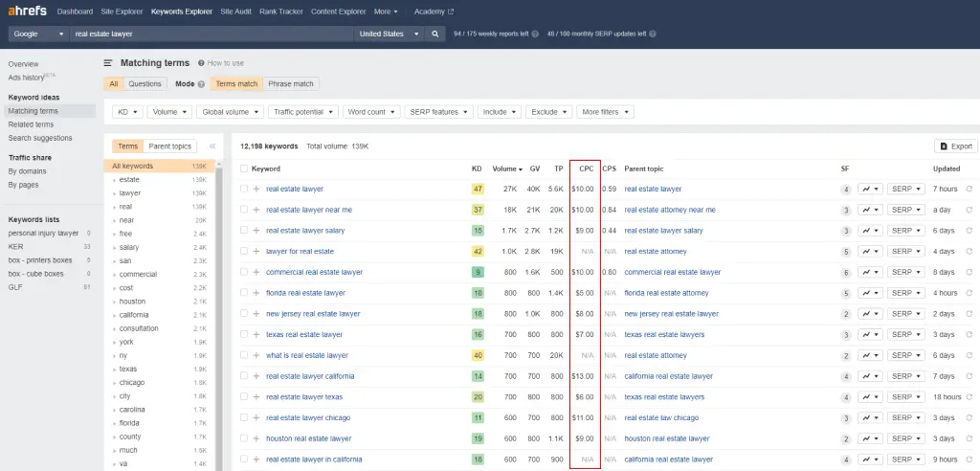Refresh the 'real estate lawyer' row update icon

(969, 189)
